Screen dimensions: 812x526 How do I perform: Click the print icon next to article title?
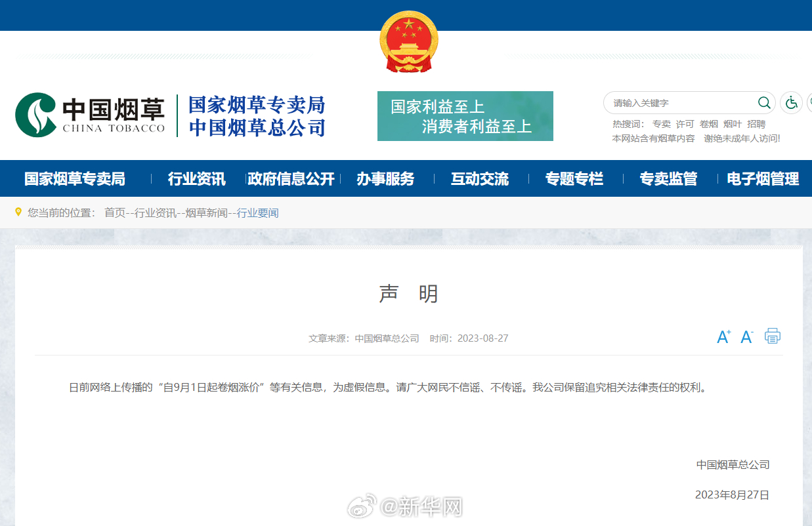click(773, 336)
